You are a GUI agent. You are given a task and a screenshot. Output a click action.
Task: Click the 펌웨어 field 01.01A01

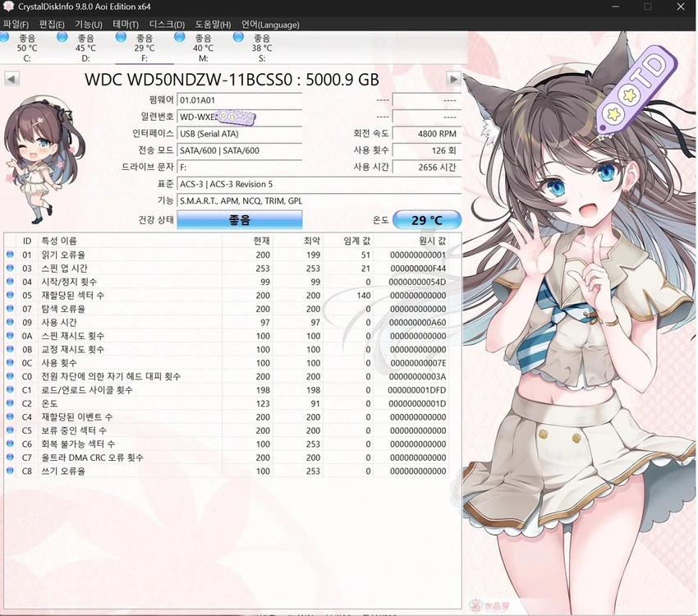pos(240,100)
